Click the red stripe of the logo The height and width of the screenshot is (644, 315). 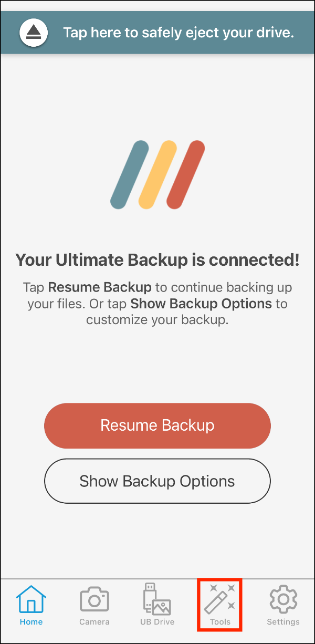click(x=185, y=174)
